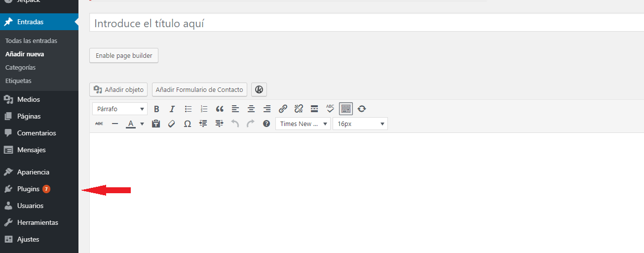
Task: Click the Añadir objeto button
Action: 118,89
